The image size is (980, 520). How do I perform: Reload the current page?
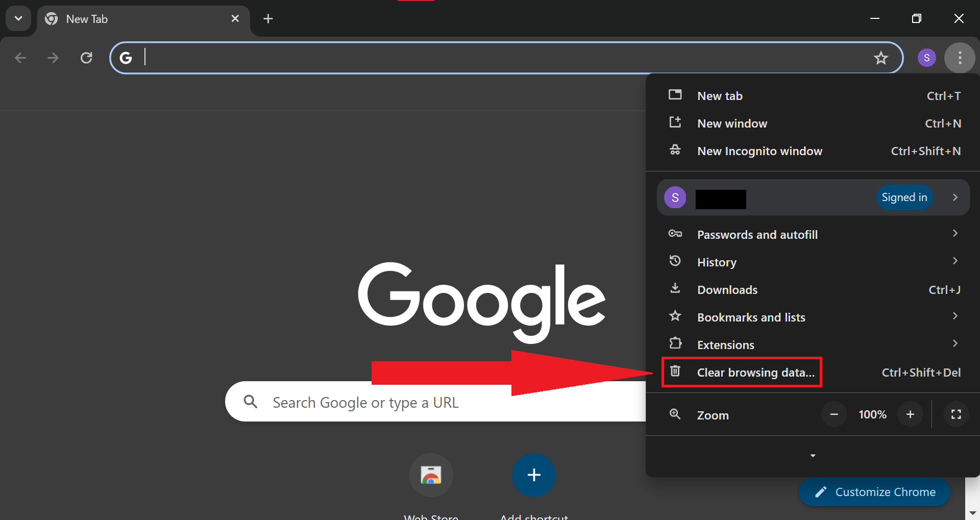point(86,58)
